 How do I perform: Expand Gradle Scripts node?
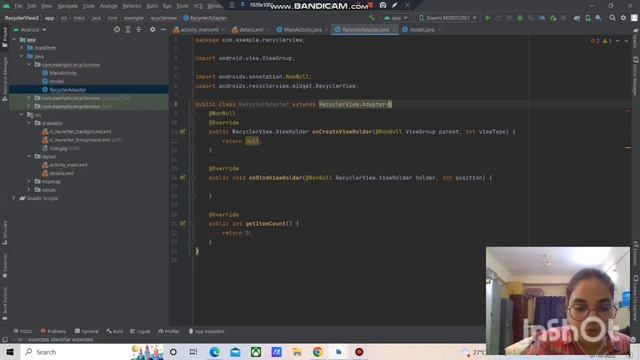click(x=14, y=198)
